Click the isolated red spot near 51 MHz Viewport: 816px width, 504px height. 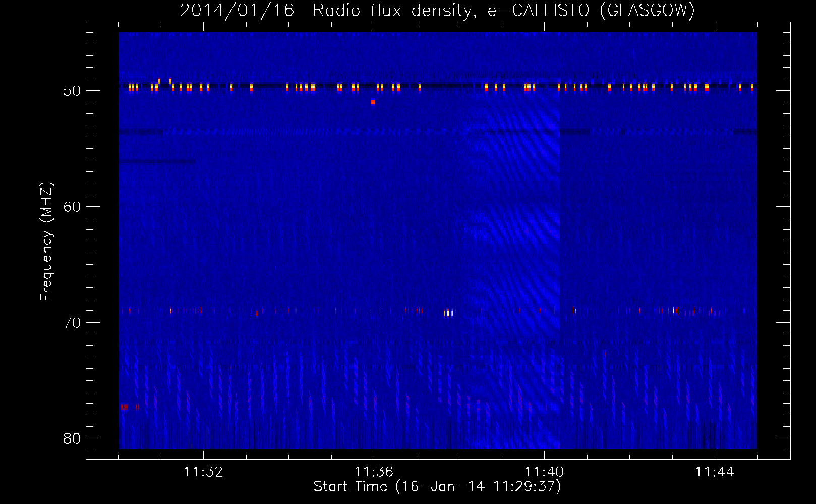[373, 102]
